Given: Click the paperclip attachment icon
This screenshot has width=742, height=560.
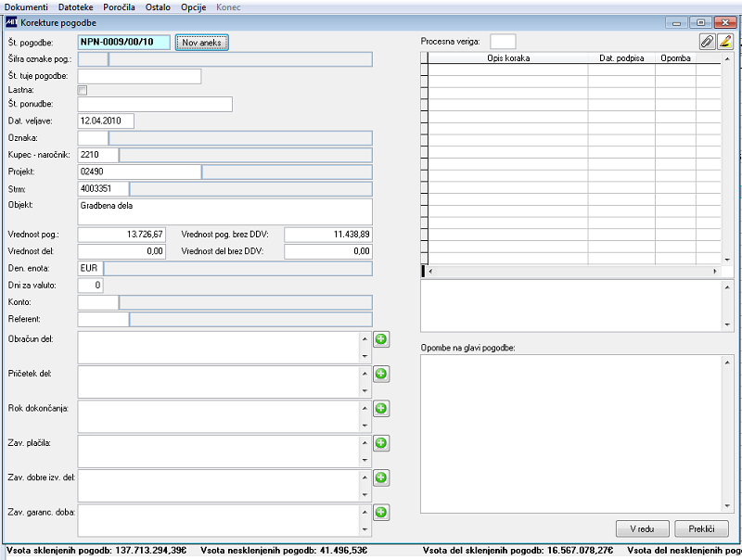Looking at the screenshot, I should 707,42.
